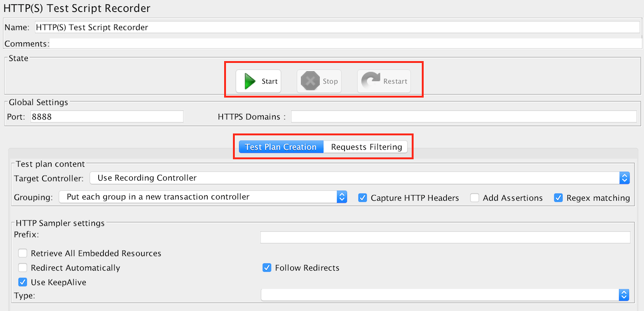The width and height of the screenshot is (644, 311).
Task: Switch to the Requests Filtering tab
Action: tap(366, 147)
